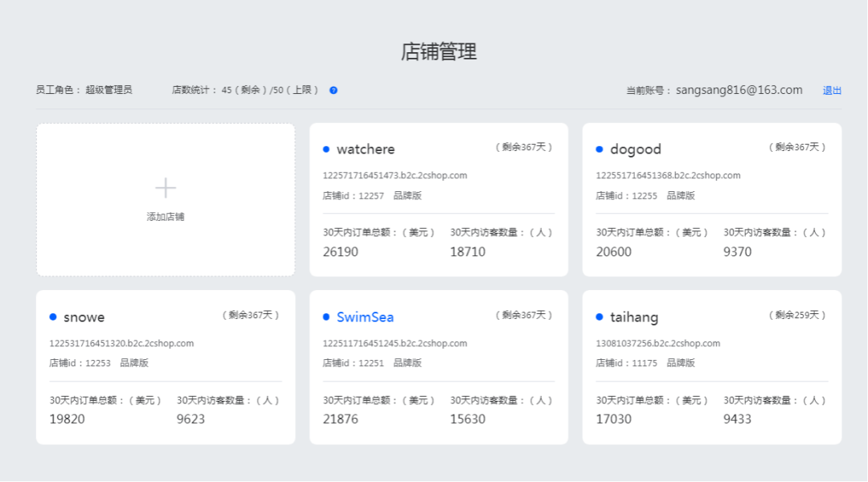This screenshot has width=868, height=482.
Task: Select the watchere shop card
Action: tap(438, 199)
